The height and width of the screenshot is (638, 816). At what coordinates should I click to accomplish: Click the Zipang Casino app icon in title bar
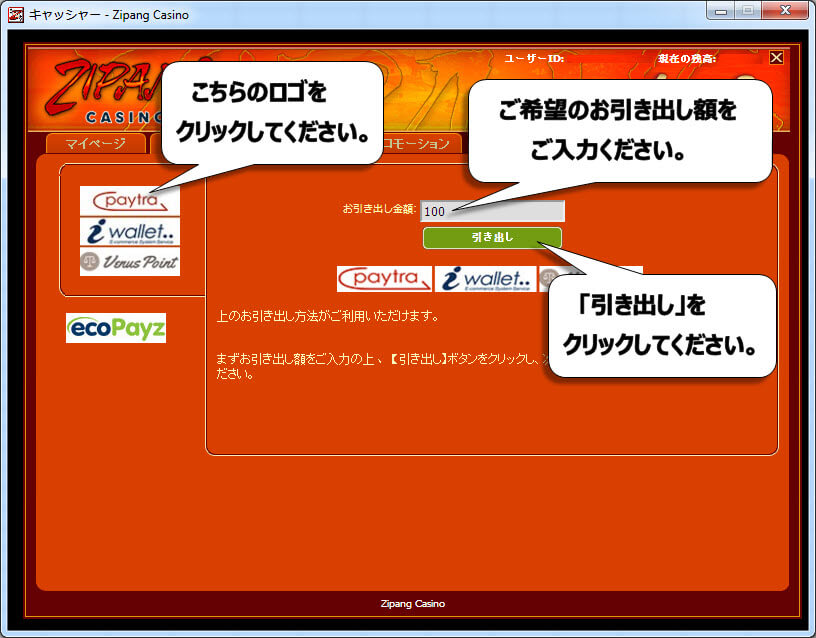tap(16, 15)
